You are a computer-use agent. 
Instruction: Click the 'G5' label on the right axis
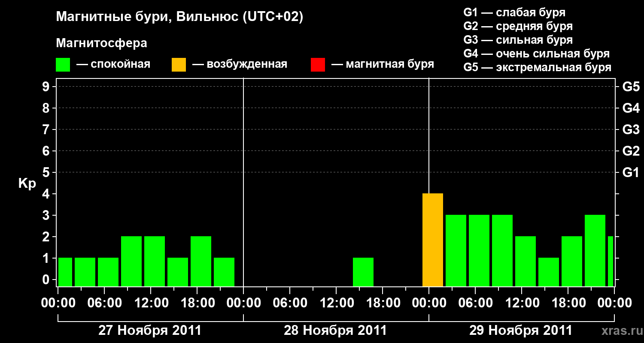(631, 87)
